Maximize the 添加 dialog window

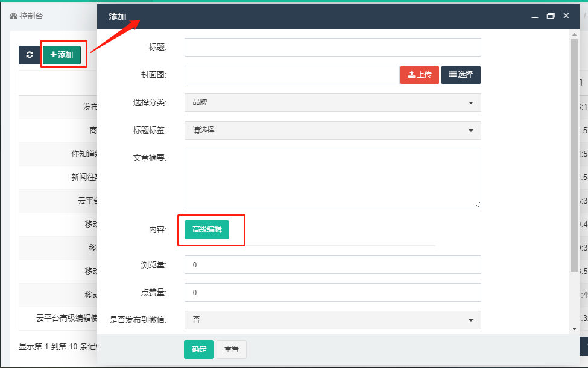click(x=550, y=16)
